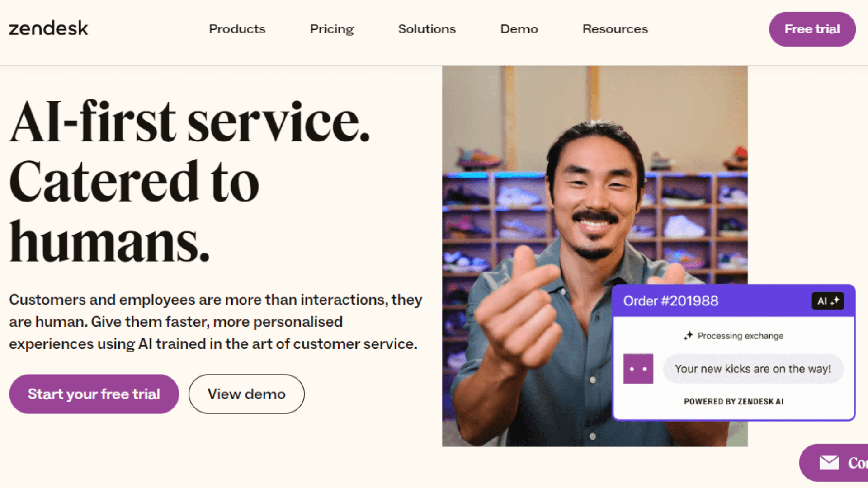Expand the Products navigation menu

pos(237,28)
